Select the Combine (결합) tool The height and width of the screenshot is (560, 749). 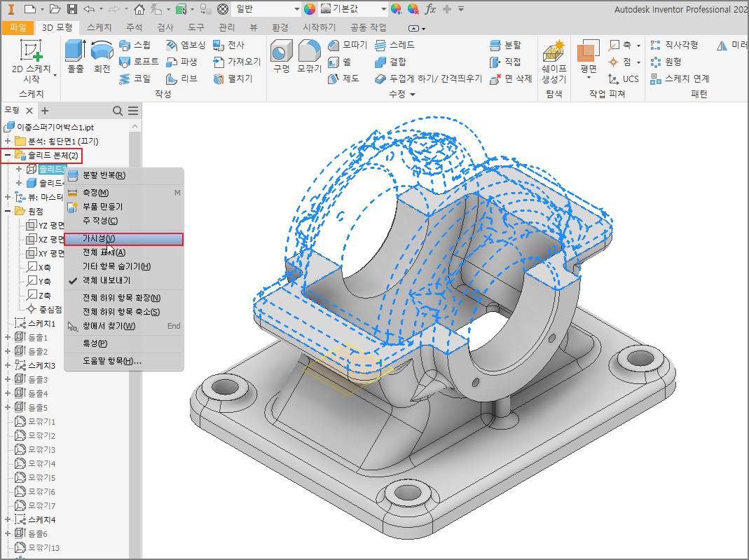391,62
